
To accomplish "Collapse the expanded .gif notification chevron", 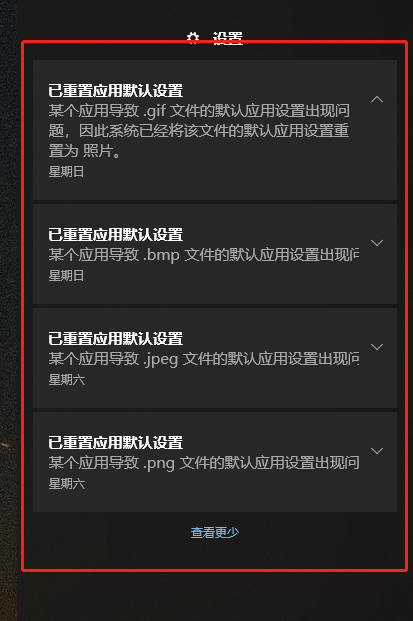I will 377,99.
